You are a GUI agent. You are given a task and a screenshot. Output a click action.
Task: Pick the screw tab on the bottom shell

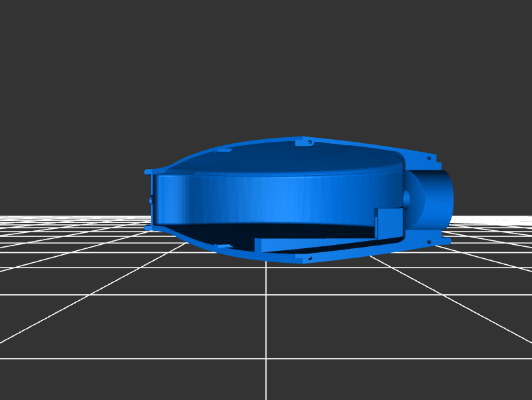click(x=307, y=258)
